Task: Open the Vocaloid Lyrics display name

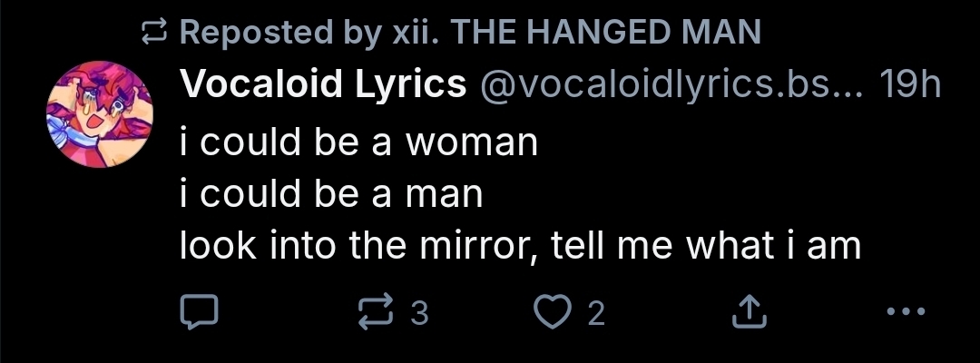Action: tap(324, 84)
